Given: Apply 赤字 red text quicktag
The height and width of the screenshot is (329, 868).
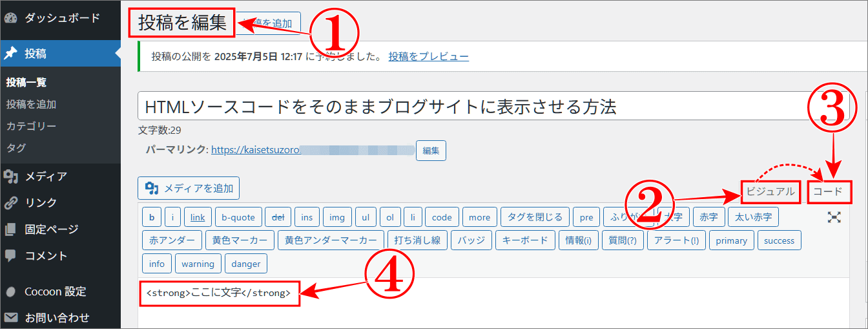Looking at the screenshot, I should point(708,218).
